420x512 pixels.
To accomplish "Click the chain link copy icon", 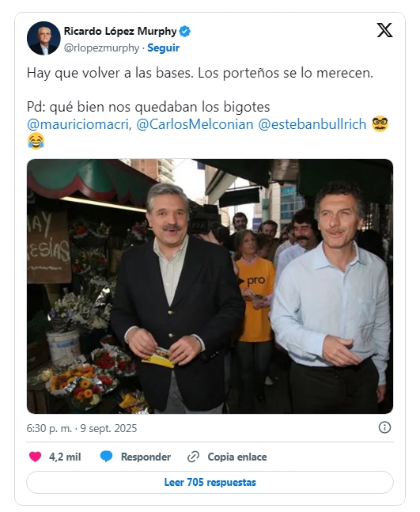I will [x=193, y=457].
